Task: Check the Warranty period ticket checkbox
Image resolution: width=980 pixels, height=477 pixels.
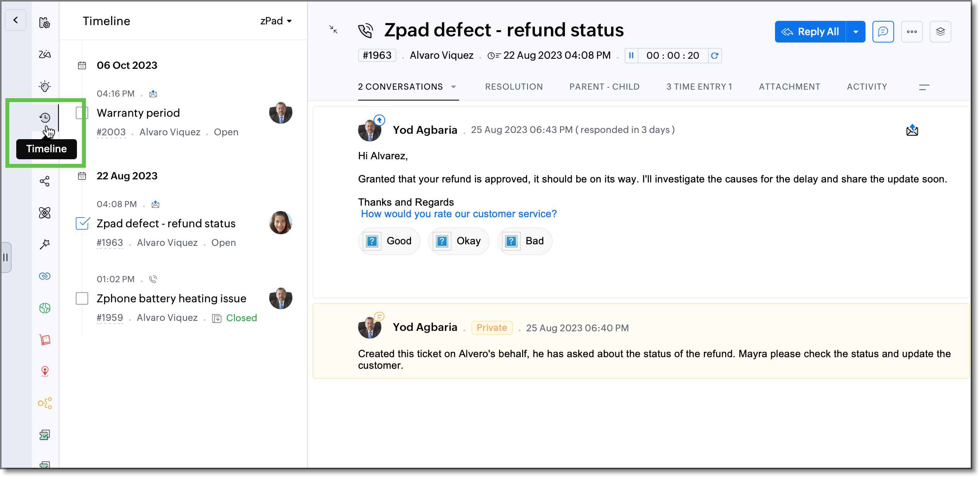Action: pos(82,113)
